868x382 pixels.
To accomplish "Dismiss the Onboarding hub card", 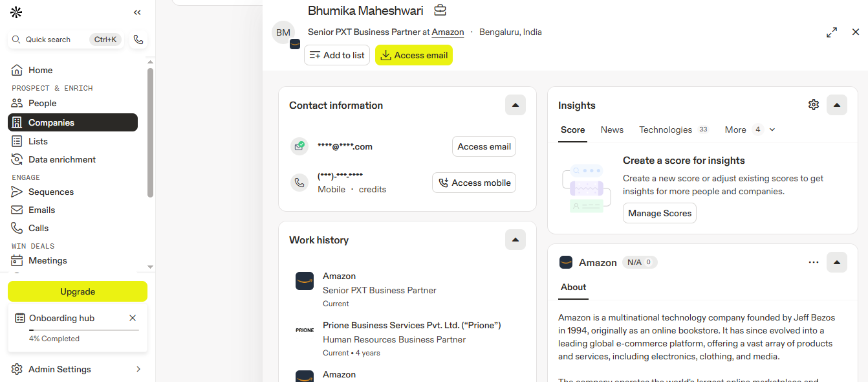I will (x=133, y=318).
